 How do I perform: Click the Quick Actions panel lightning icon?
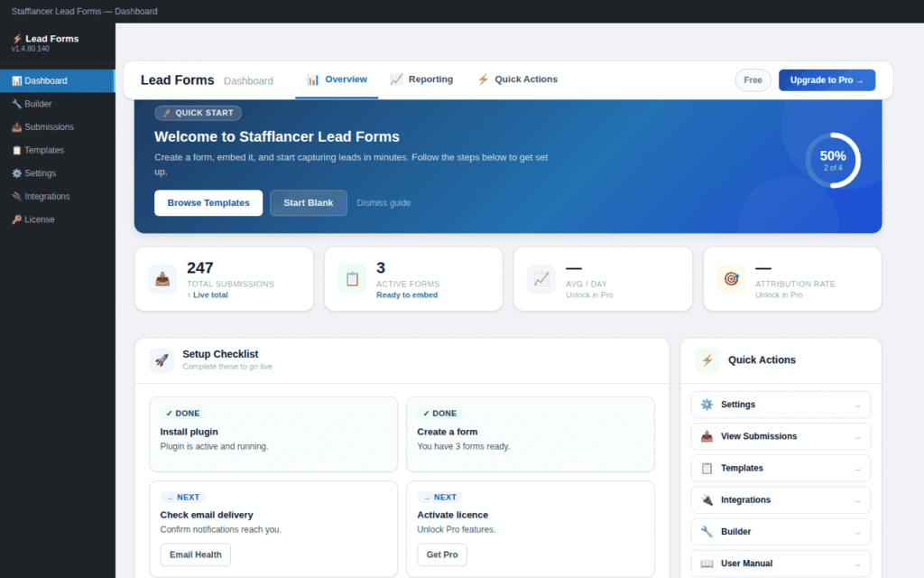click(707, 360)
